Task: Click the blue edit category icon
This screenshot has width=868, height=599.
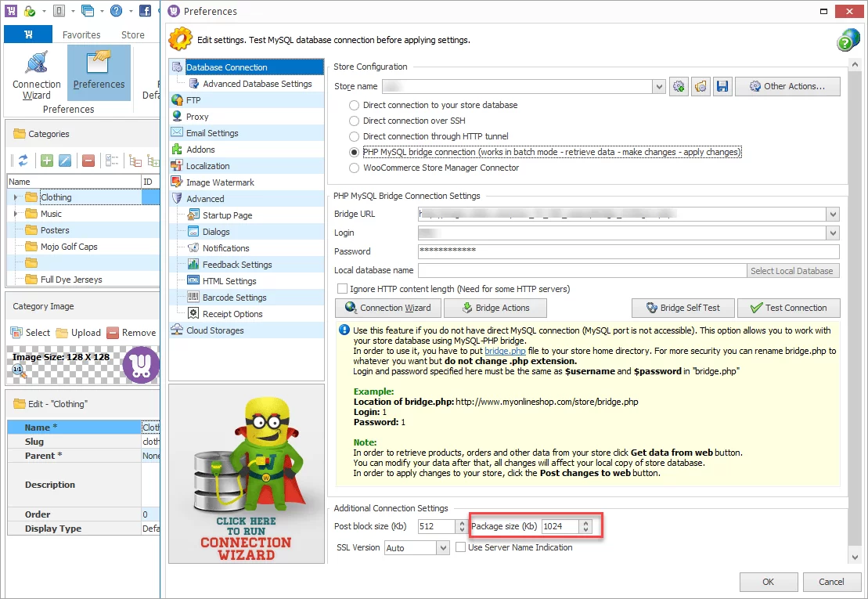Action: point(66,161)
